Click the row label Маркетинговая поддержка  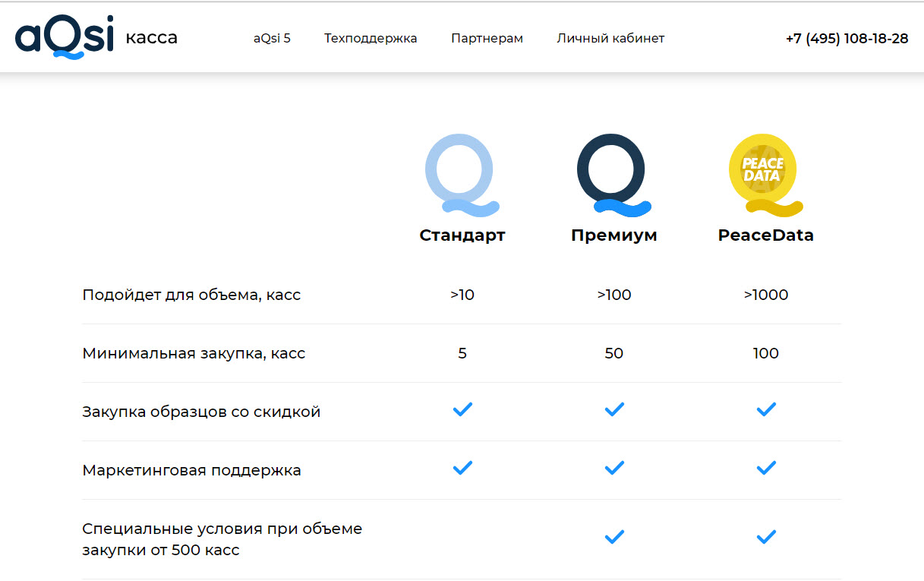click(191, 470)
